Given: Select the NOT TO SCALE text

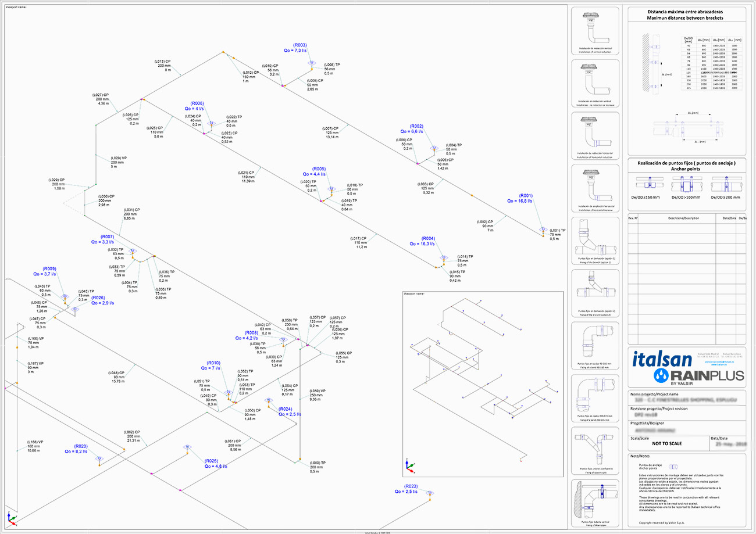Looking at the screenshot, I should coord(668,443).
